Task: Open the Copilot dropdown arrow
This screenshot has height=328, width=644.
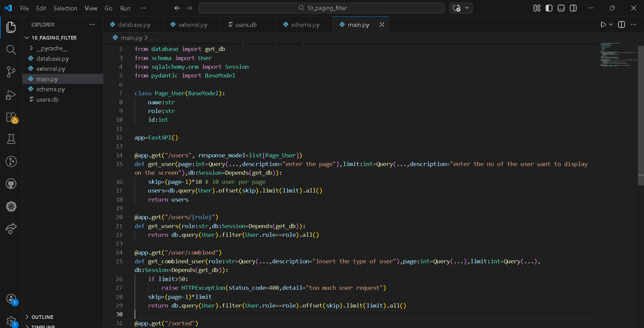Action: pos(467,8)
